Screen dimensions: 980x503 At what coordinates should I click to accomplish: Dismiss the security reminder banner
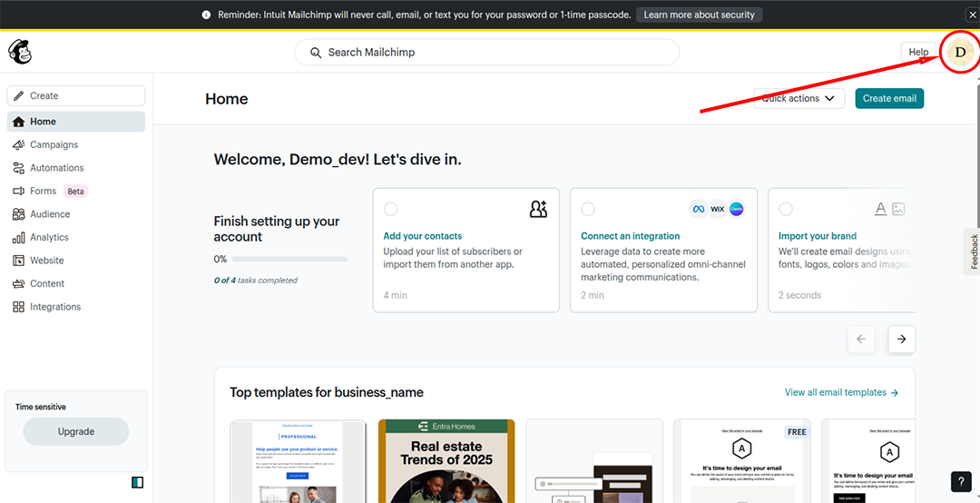click(x=971, y=15)
